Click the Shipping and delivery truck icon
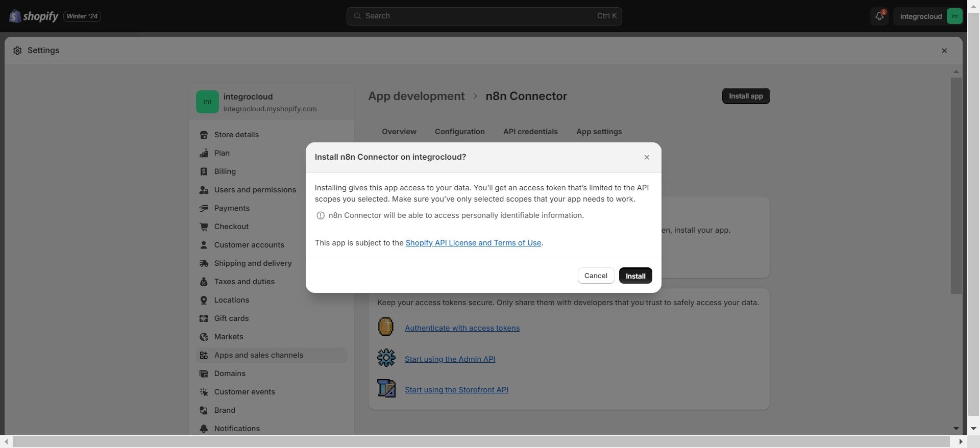This screenshot has height=448, width=980. 204,263
